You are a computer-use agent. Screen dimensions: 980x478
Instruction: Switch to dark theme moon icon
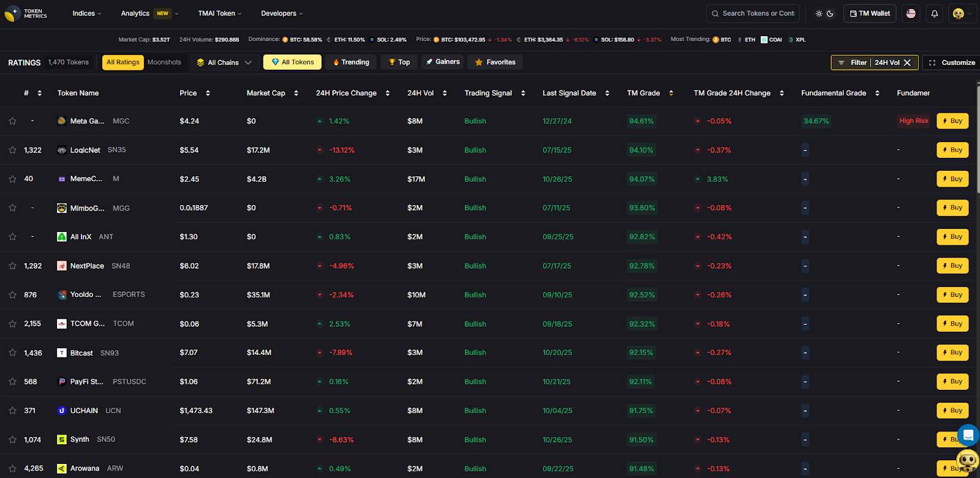[x=830, y=13]
